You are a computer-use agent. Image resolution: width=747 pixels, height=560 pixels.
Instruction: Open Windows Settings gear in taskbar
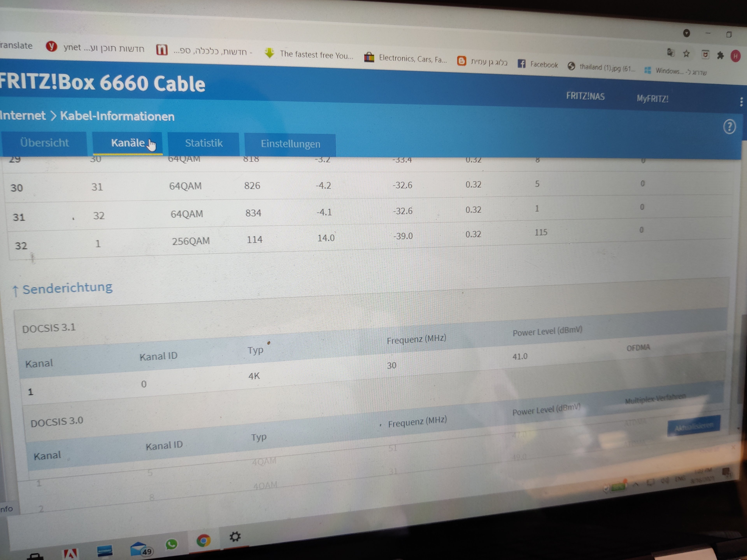tap(235, 536)
